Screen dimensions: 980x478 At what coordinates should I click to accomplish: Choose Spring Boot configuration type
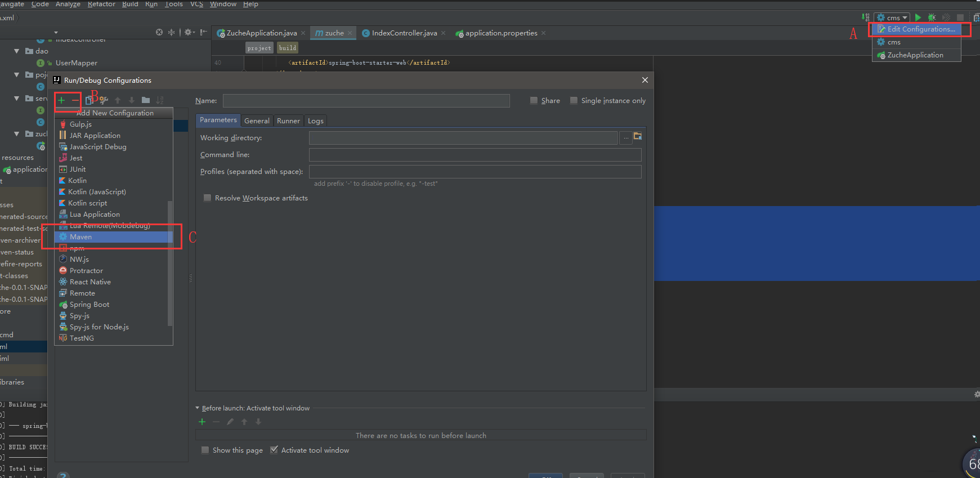click(x=114, y=305)
